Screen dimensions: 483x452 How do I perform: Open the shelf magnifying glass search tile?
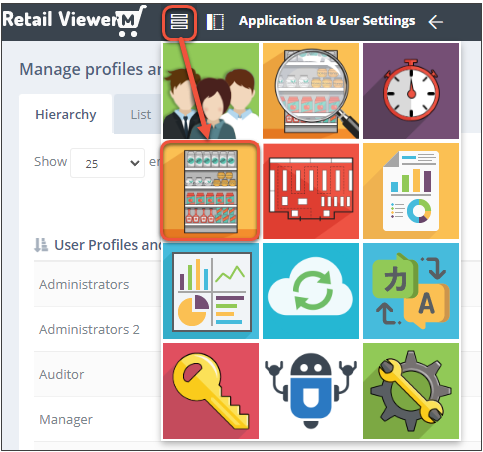pyautogui.click(x=311, y=91)
